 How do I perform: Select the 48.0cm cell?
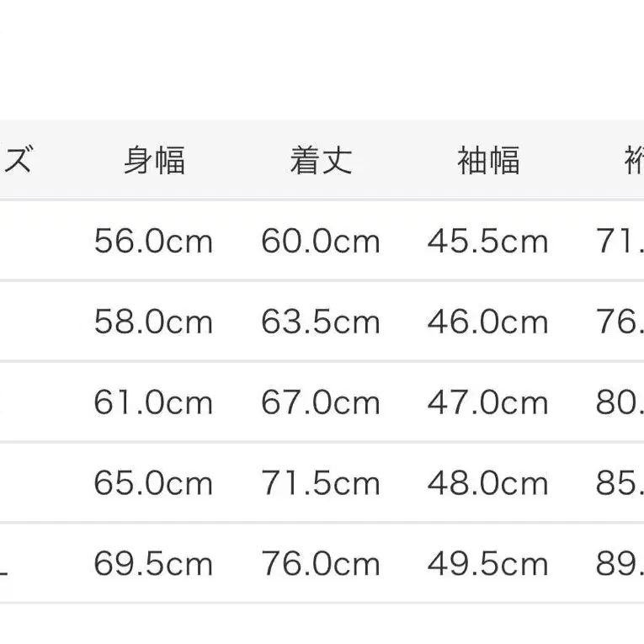tap(488, 483)
